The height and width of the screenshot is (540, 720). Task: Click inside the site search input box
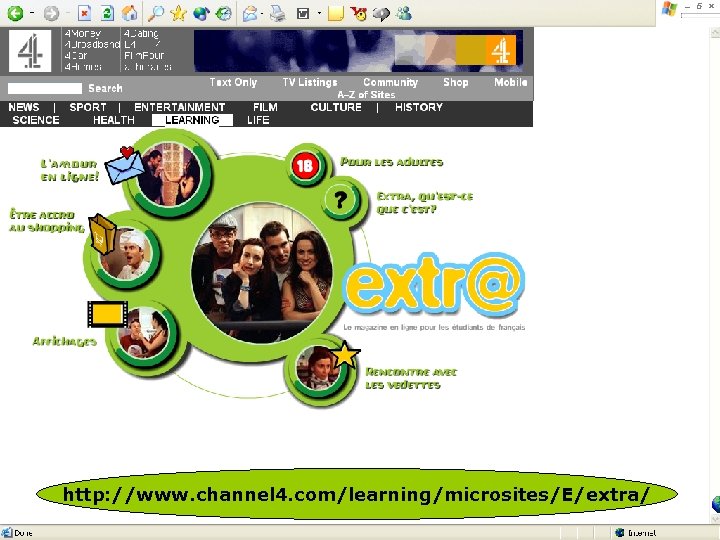pos(45,88)
